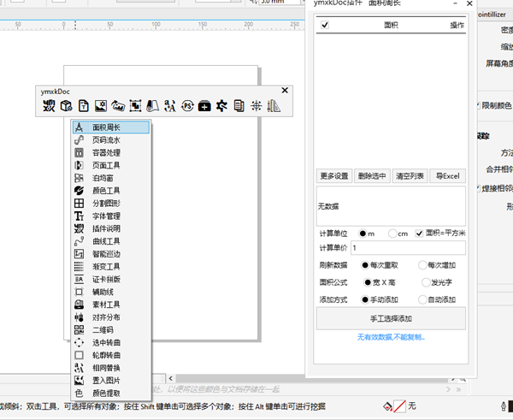This screenshot has height=420, width=513.
Task: Click the 手工选择添加 button
Action: pos(391,318)
